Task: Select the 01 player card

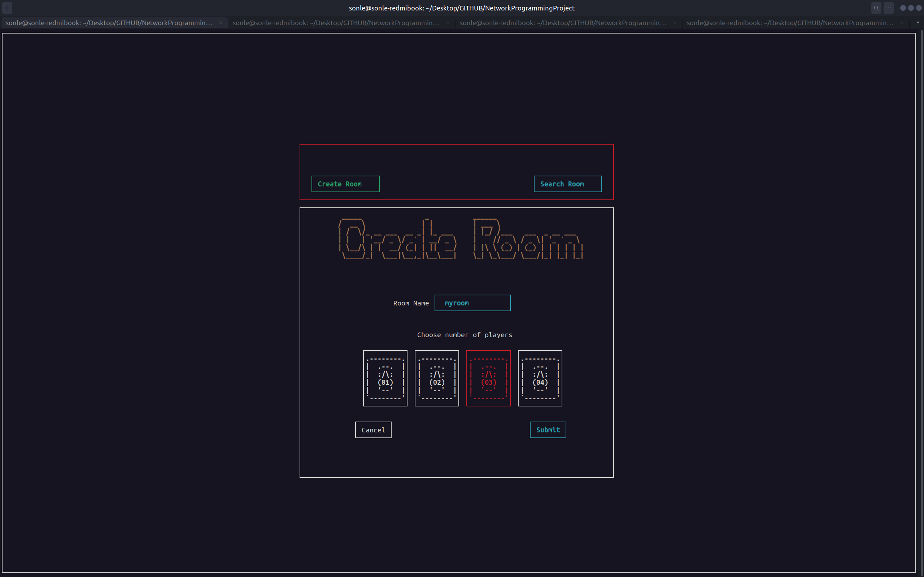Action: coord(385,378)
